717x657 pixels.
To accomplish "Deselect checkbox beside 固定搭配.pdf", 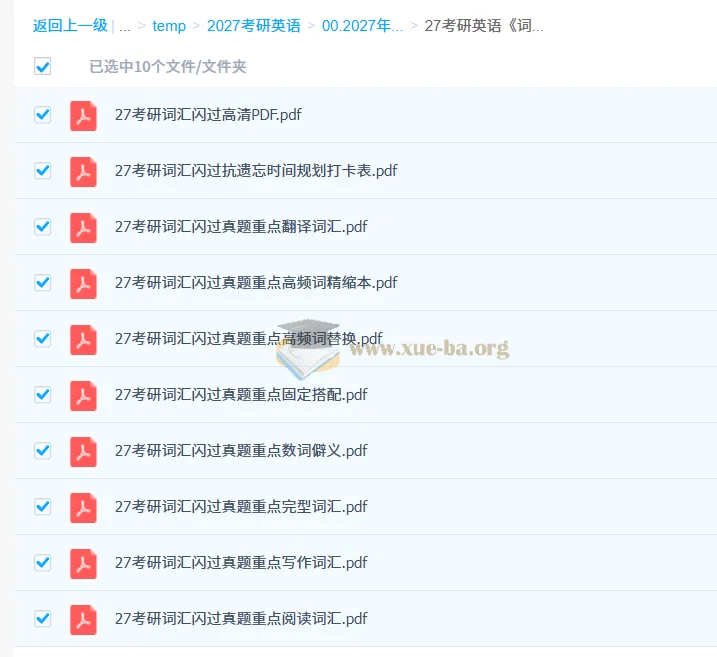I will tap(43, 395).
